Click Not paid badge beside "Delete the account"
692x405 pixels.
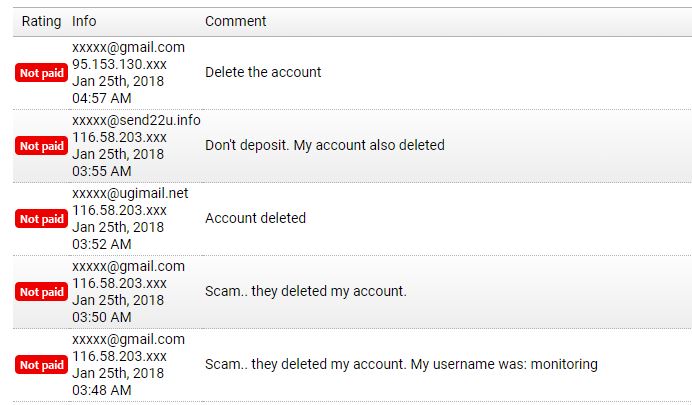41,73
